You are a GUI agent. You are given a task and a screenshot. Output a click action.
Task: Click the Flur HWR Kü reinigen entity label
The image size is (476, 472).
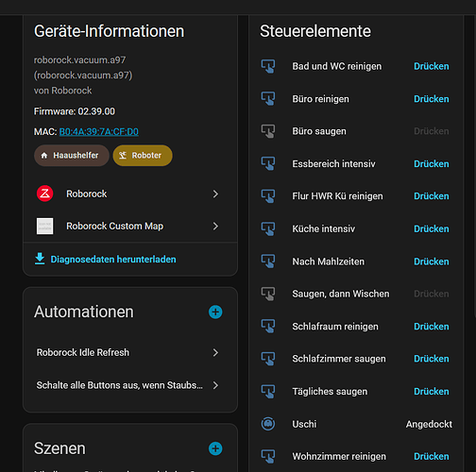(x=337, y=196)
